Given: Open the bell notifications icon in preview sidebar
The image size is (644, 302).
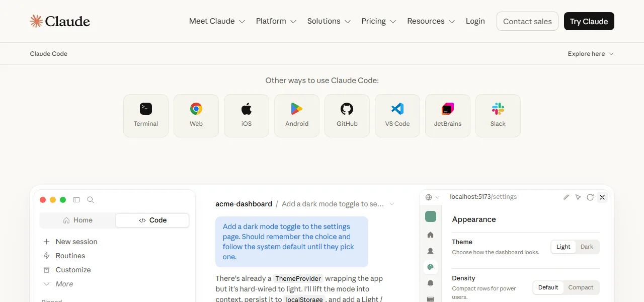Looking at the screenshot, I should pos(430,283).
